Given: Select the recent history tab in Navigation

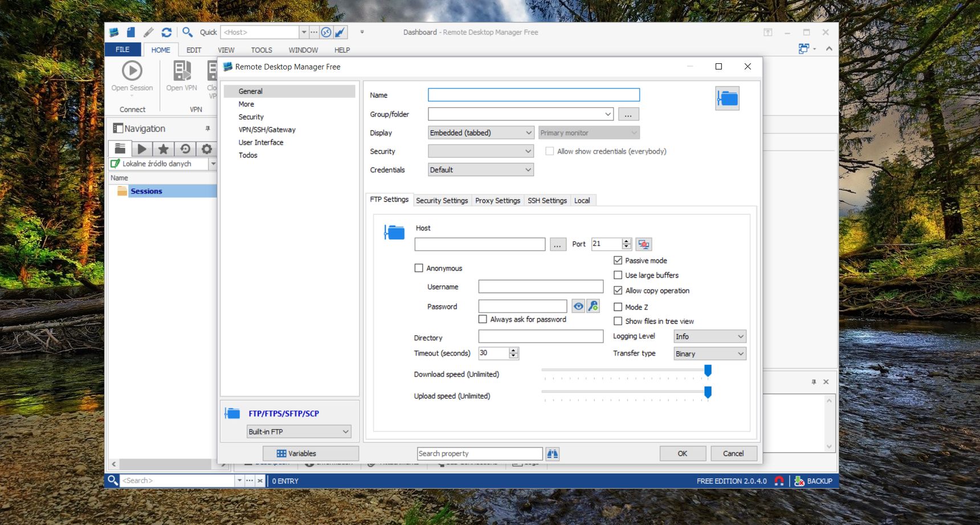Looking at the screenshot, I should click(185, 149).
